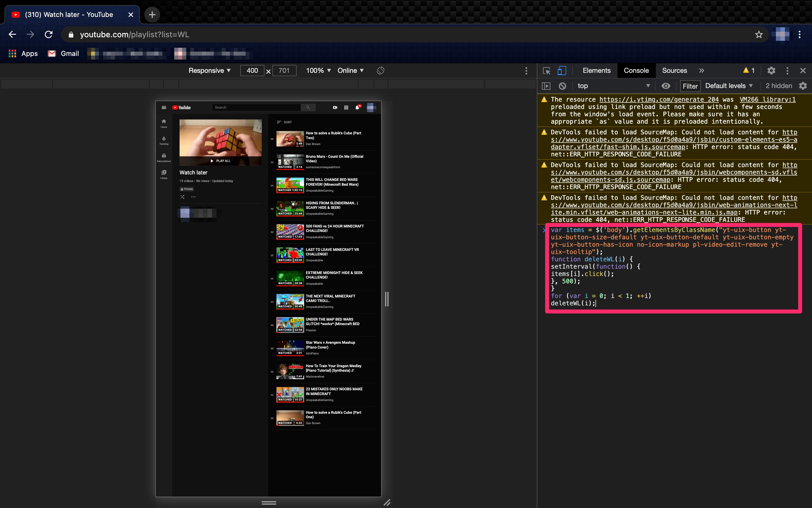Open the YouTube create video icon
Screen dimensions: 812x508
pyautogui.click(x=335, y=108)
